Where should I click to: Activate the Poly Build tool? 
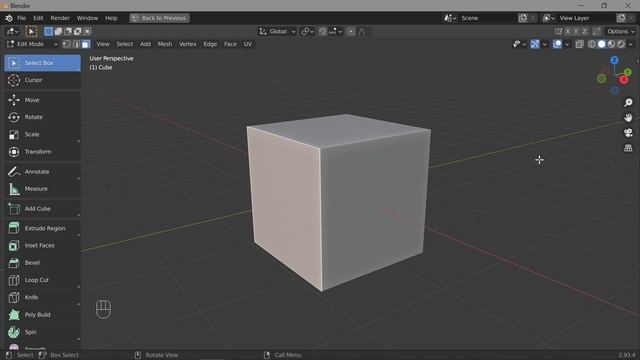(x=42, y=315)
